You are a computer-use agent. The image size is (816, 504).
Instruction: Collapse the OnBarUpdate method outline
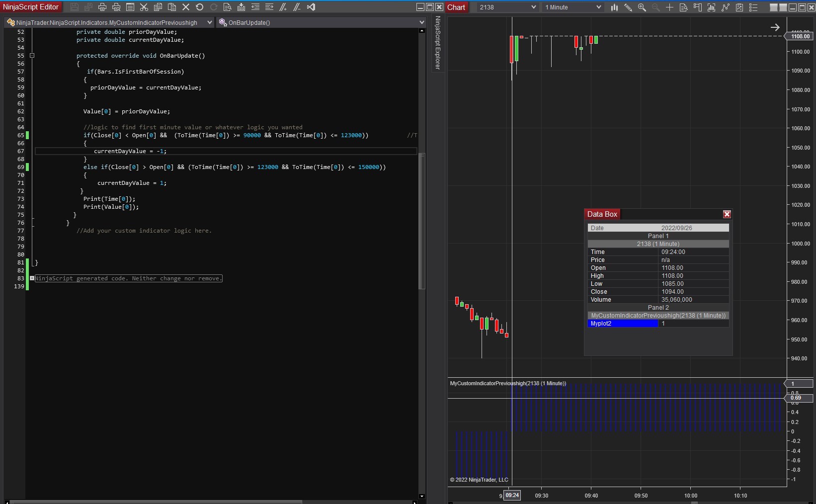pos(32,56)
